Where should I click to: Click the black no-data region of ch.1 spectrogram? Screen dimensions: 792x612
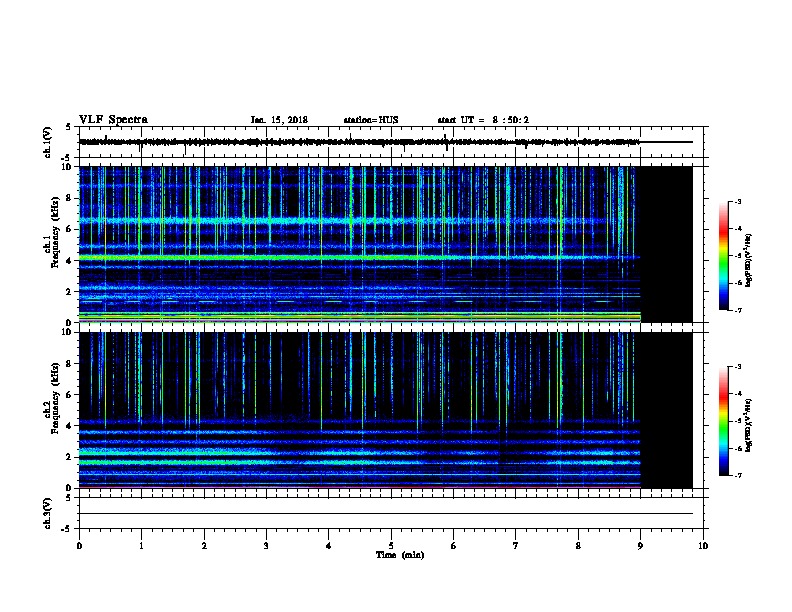coord(666,244)
